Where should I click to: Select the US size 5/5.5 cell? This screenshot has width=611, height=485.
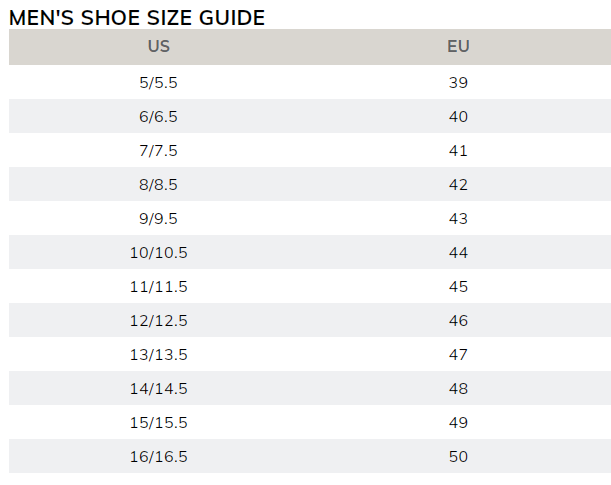tap(158, 83)
